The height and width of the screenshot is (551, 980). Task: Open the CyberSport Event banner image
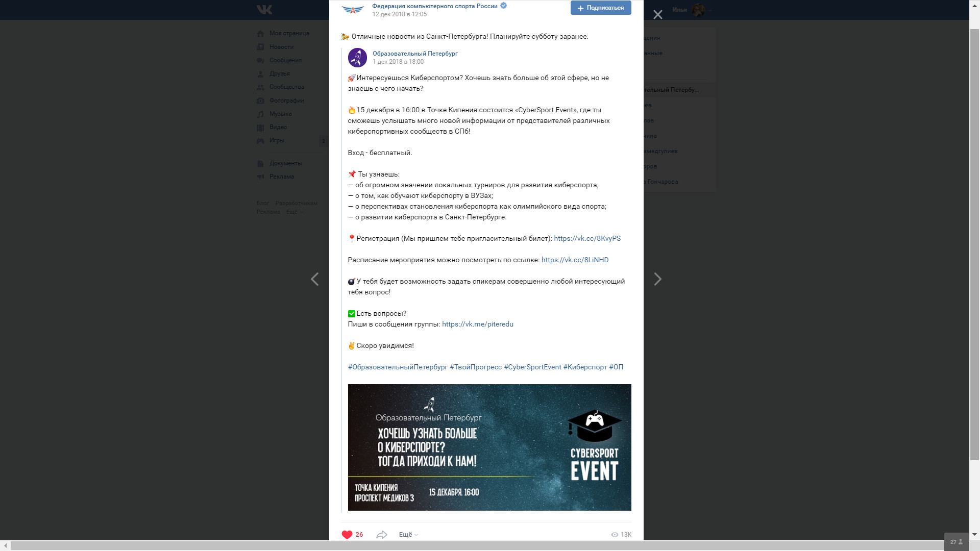click(489, 447)
